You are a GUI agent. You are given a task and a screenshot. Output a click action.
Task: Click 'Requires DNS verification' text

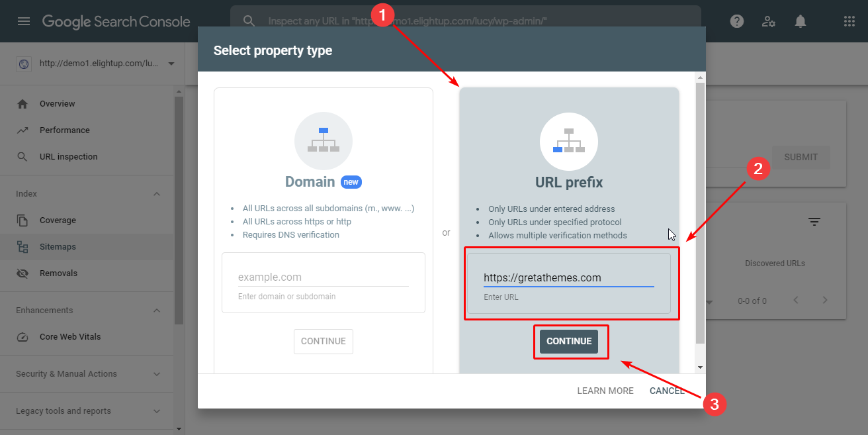click(291, 235)
